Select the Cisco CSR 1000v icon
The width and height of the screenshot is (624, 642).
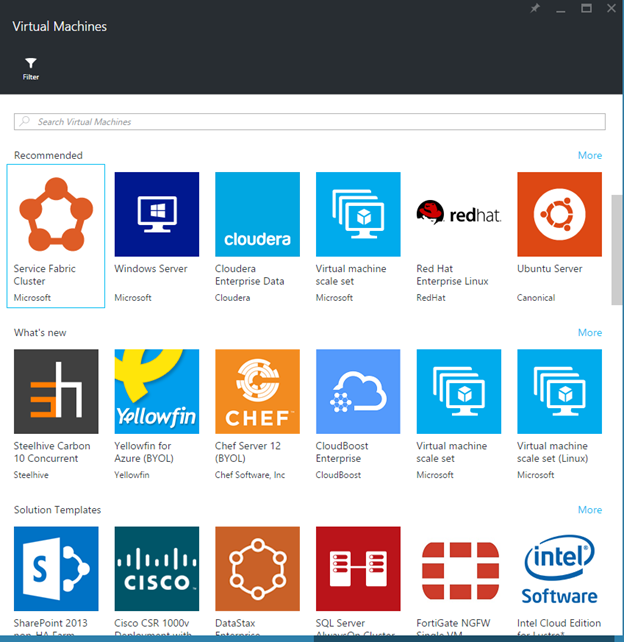tap(157, 569)
